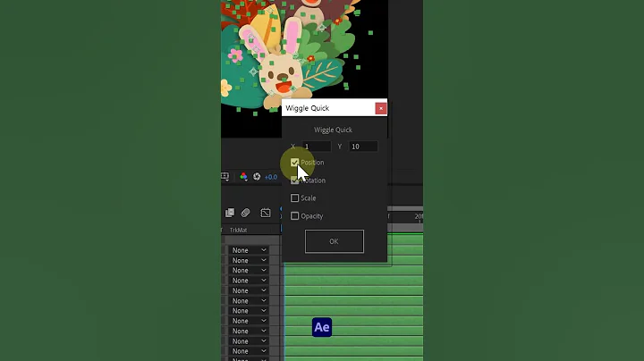Click the +0.0 exposure value
The image size is (644, 361).
pos(271,177)
